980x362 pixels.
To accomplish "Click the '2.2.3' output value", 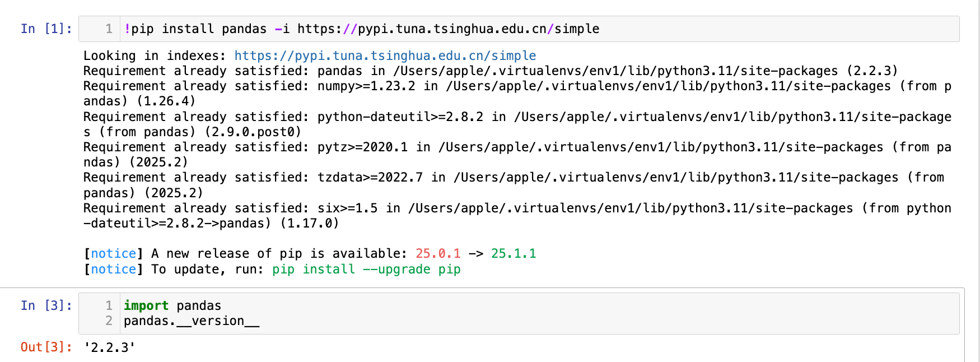I will tap(109, 347).
